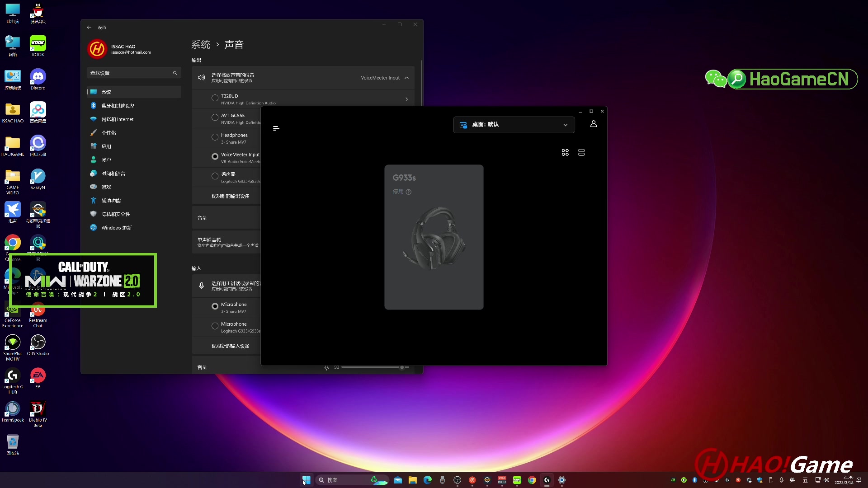The height and width of the screenshot is (488, 868).
Task: Collapse the output device chooser chevron
Action: (x=406, y=78)
